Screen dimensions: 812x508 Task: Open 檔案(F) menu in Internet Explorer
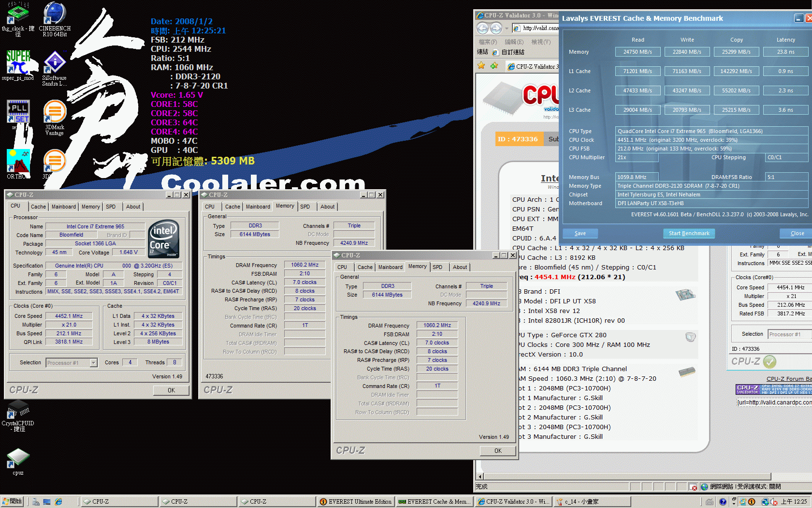[488, 42]
